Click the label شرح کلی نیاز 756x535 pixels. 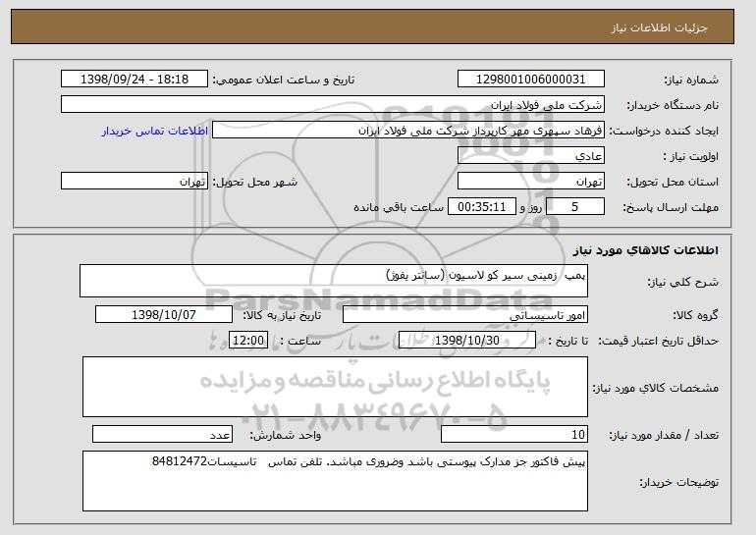click(682, 282)
